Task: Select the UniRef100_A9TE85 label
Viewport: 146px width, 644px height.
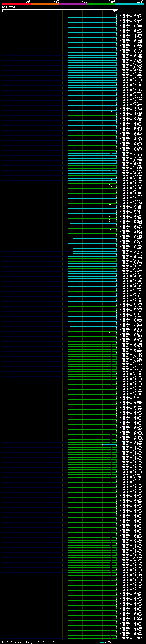Action: 131,108
